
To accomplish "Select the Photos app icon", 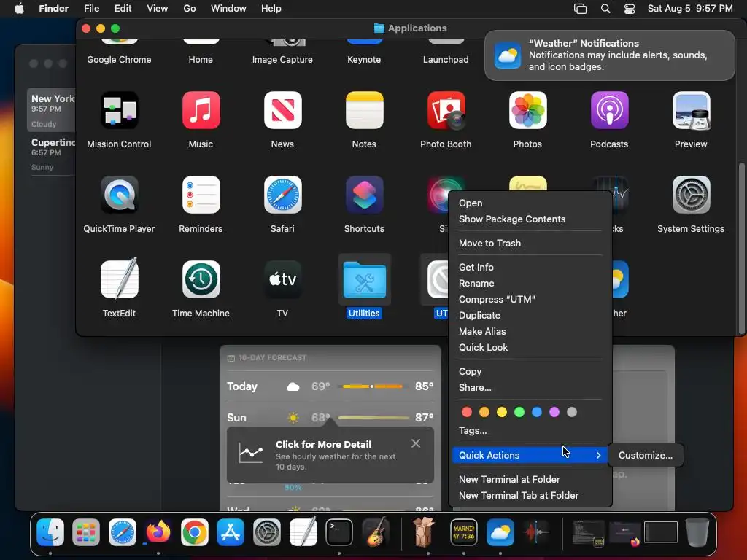I will [527, 111].
